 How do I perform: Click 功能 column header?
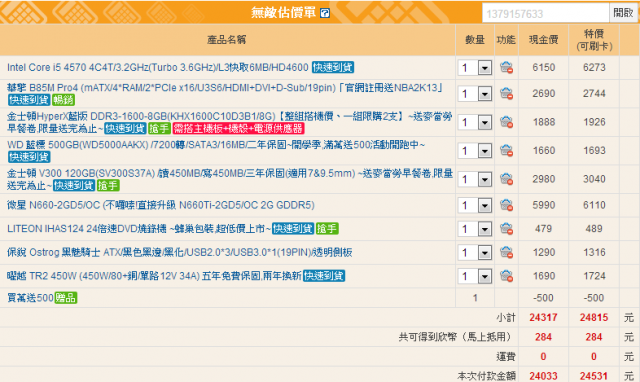point(506,40)
